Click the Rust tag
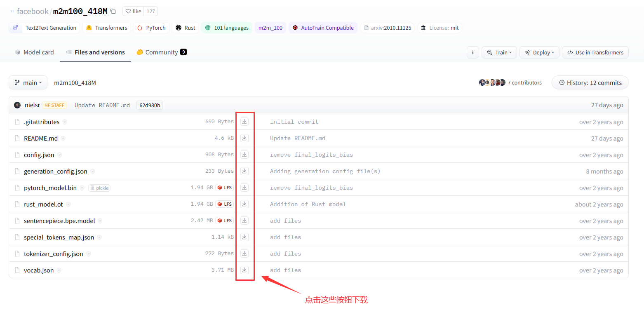644x317 pixels. (x=186, y=28)
